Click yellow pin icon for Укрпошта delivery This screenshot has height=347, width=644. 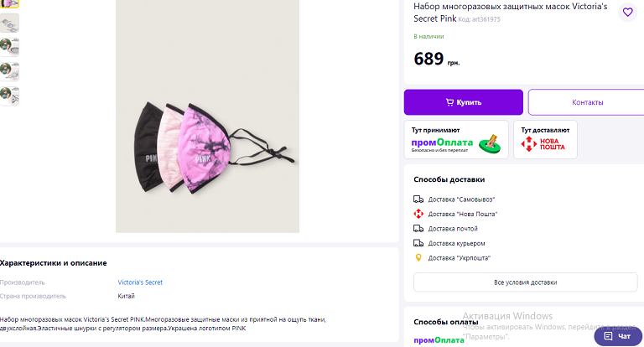click(418, 258)
